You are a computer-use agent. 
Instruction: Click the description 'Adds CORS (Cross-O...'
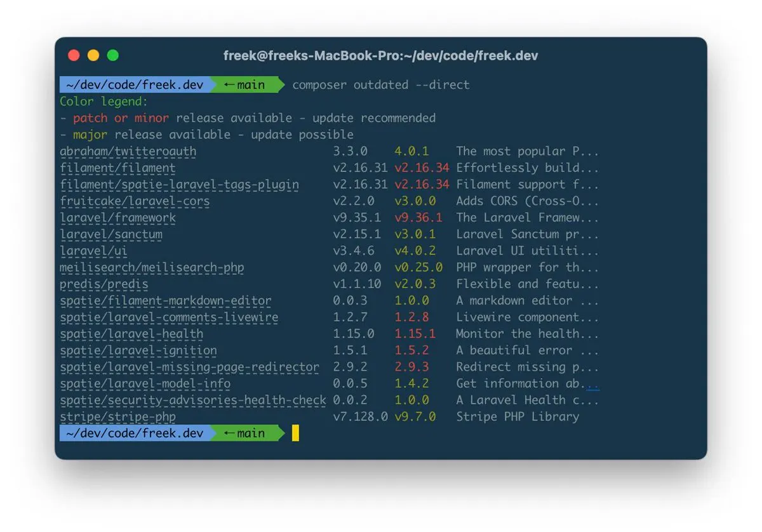pyautogui.click(x=528, y=201)
